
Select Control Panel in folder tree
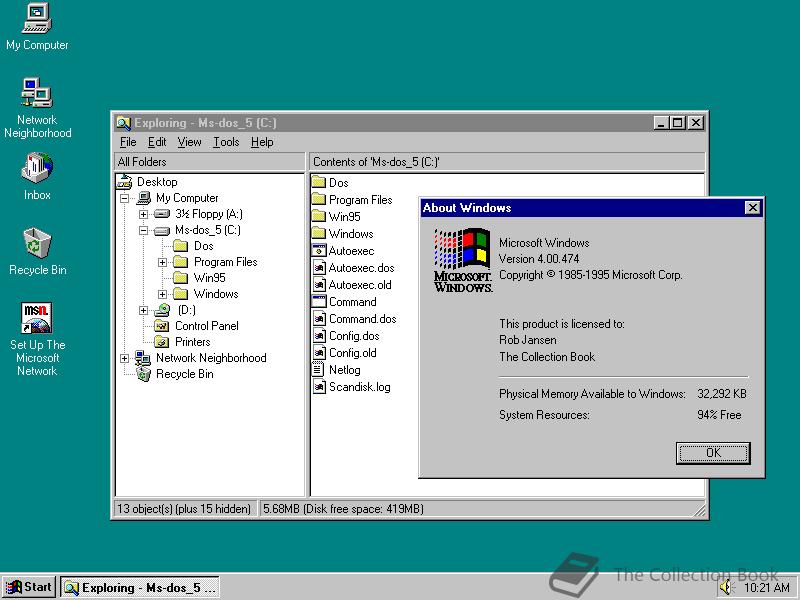205,326
